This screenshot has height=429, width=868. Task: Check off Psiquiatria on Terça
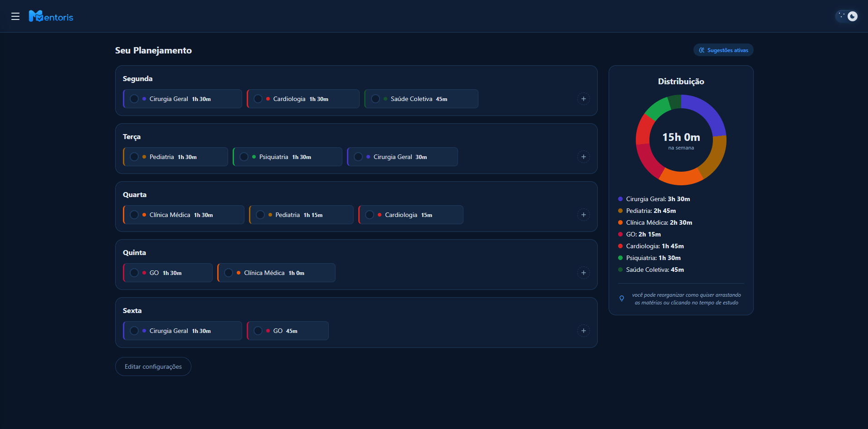coord(244,157)
